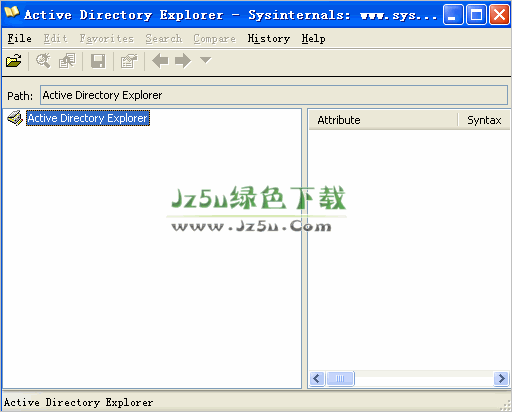This screenshot has width=512, height=412.
Task: Click the left horizontal scroll arrow
Action: click(x=317, y=379)
